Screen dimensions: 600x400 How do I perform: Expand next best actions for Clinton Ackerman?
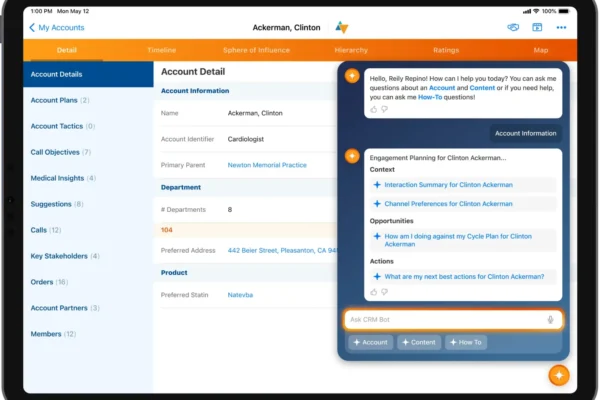coord(463,276)
